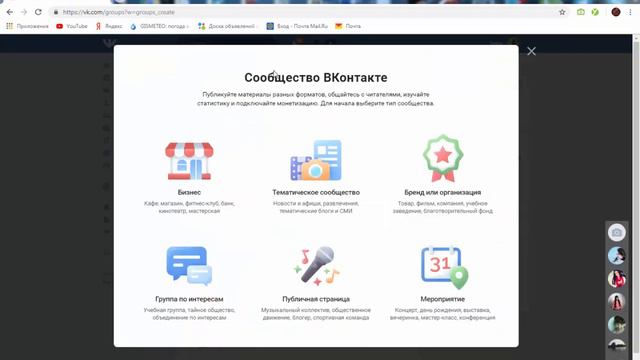The image size is (640, 360).
Task: Click the green camera extension icon
Action: pos(580,12)
